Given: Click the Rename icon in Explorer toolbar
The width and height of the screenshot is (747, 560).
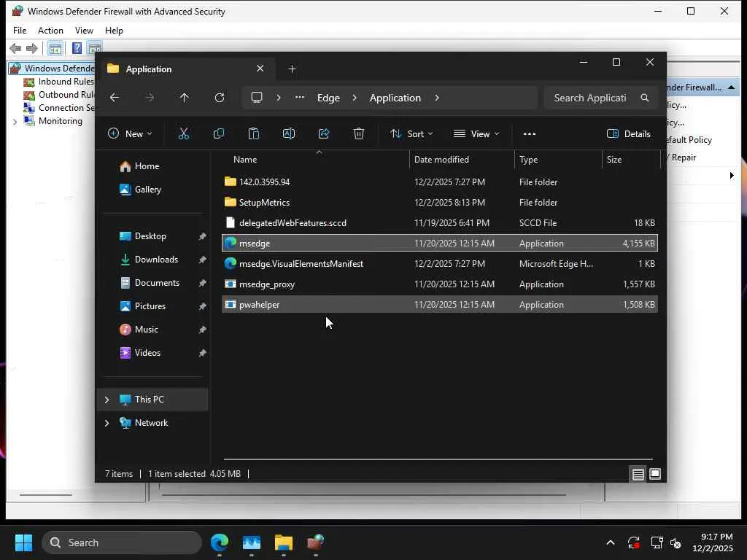Looking at the screenshot, I should pos(289,134).
